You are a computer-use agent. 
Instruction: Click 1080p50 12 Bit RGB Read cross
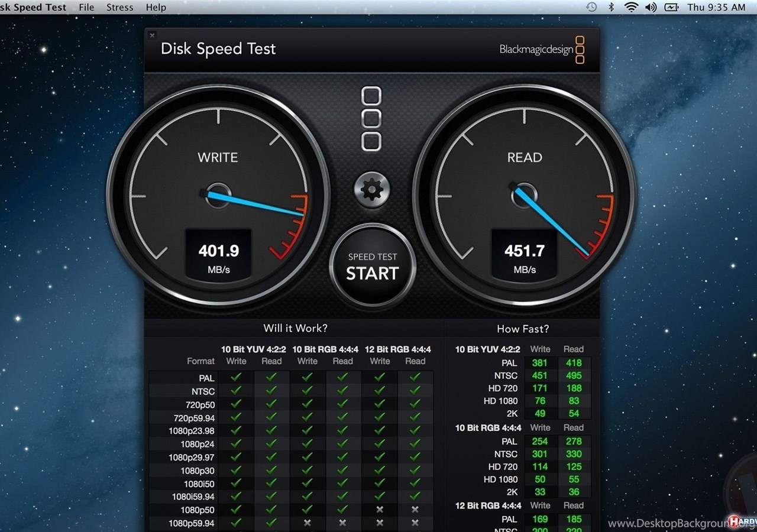click(x=415, y=510)
